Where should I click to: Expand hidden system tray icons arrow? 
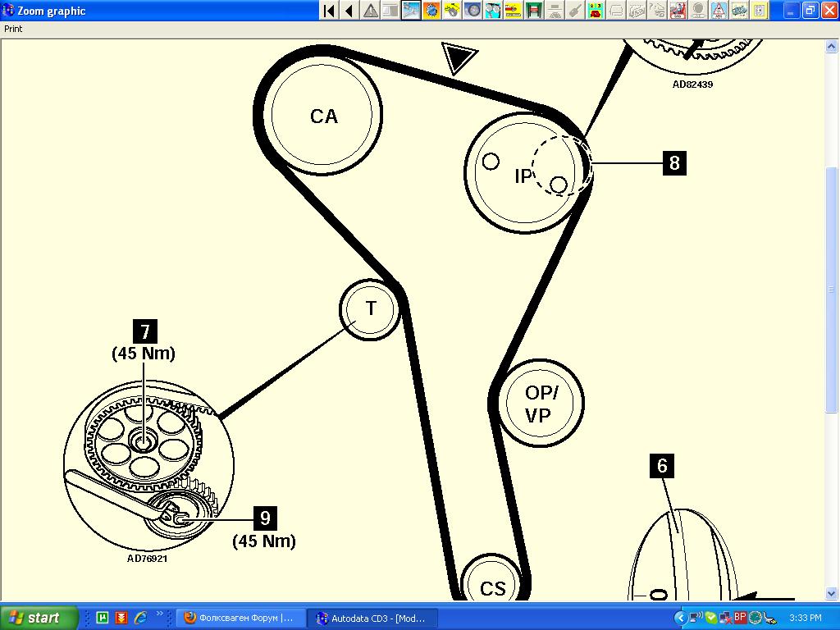pos(680,618)
